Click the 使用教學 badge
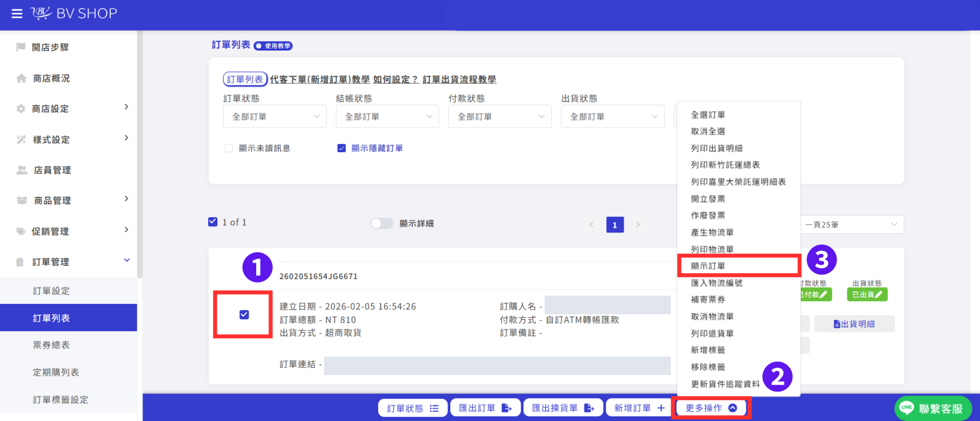 pyautogui.click(x=273, y=46)
